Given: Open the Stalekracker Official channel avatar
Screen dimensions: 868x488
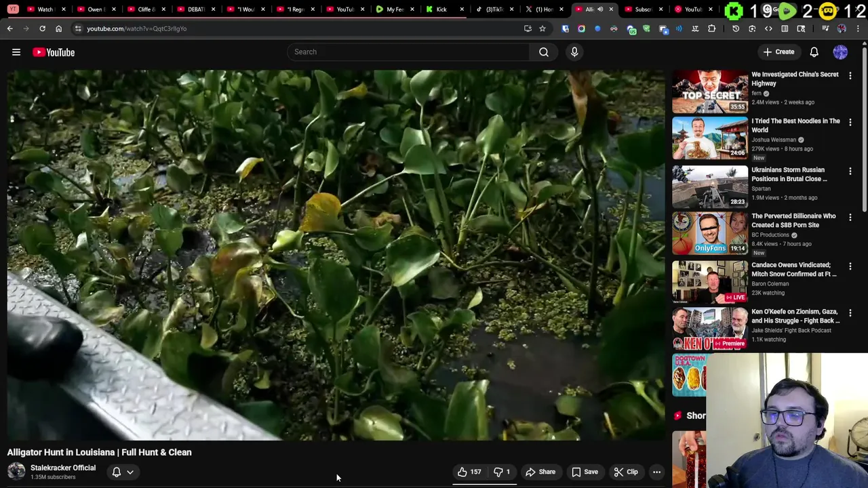Looking at the screenshot, I should tap(16, 471).
